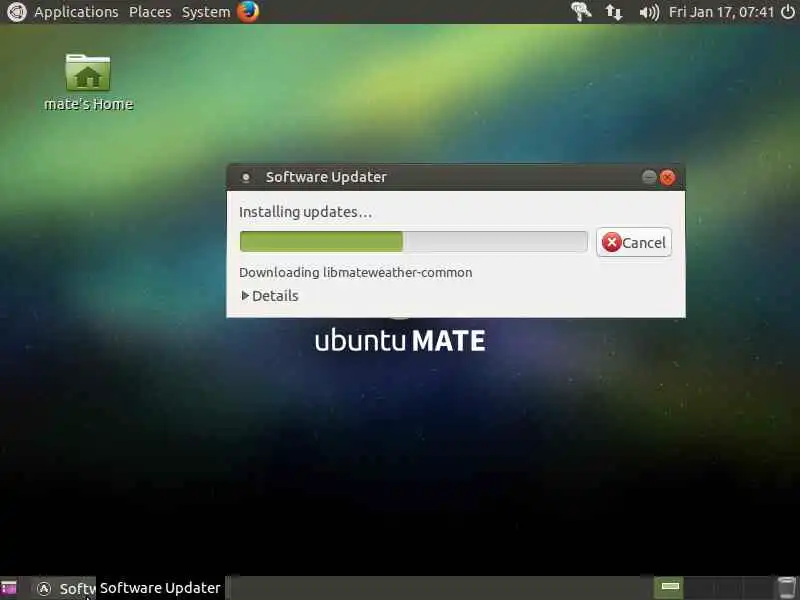The image size is (800, 600).
Task: Open the accessibility indicator icon in tray
Action: pos(581,11)
